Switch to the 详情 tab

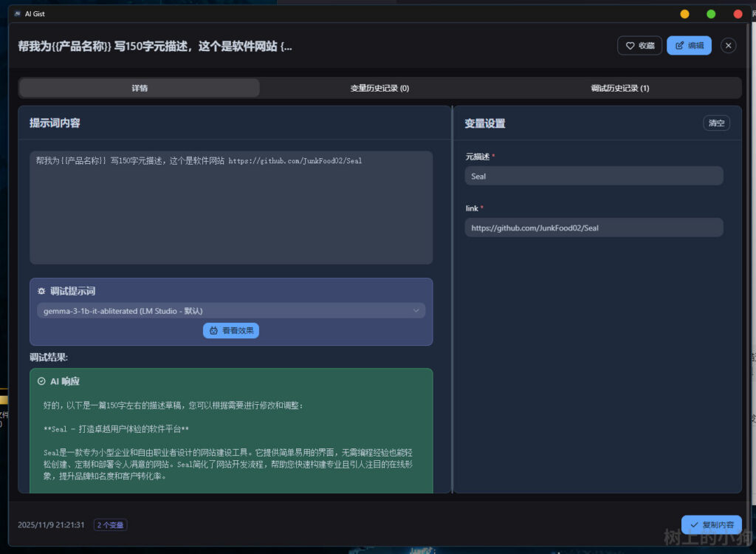[x=140, y=88]
